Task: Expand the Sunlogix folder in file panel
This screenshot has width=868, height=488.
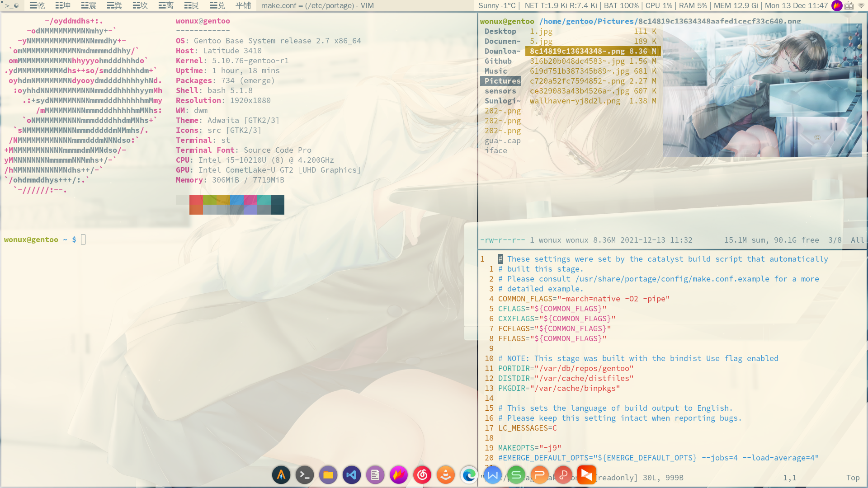Action: (x=501, y=101)
